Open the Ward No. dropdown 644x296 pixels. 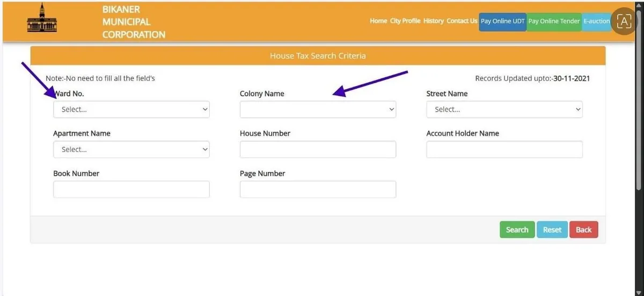tap(131, 110)
